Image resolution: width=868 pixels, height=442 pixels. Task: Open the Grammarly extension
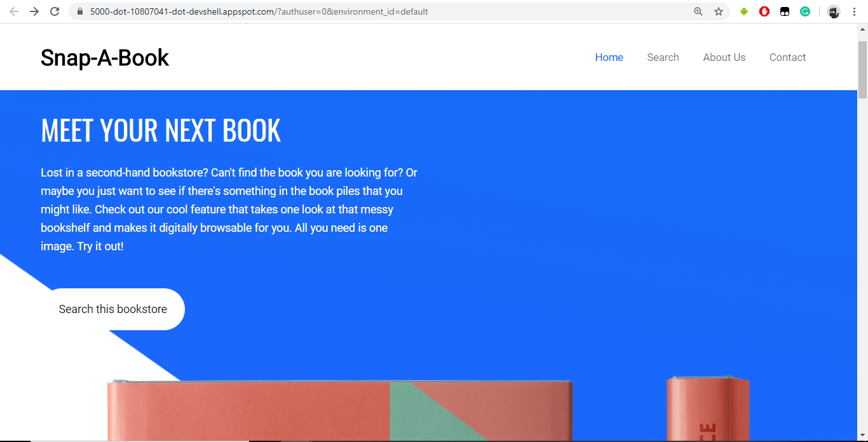click(x=805, y=11)
